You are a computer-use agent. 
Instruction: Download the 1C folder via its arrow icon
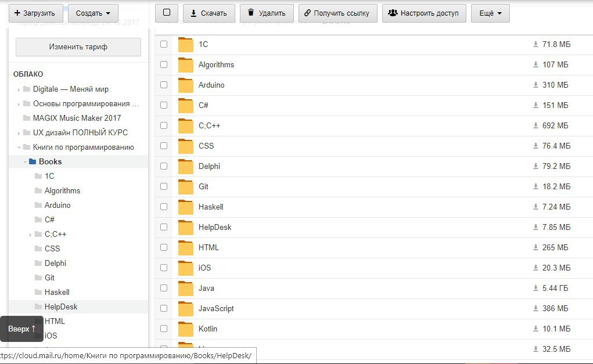[x=536, y=44]
